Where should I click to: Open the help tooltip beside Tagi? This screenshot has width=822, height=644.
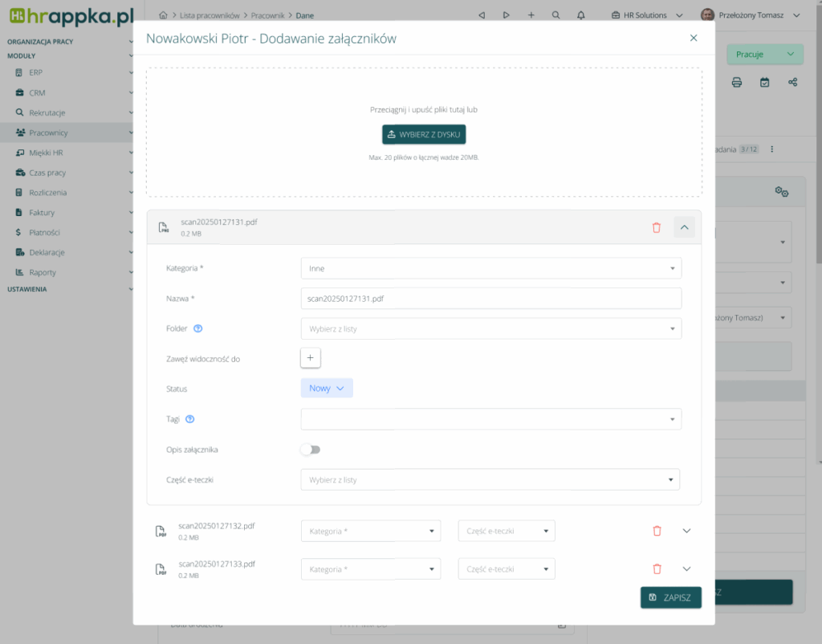point(190,419)
